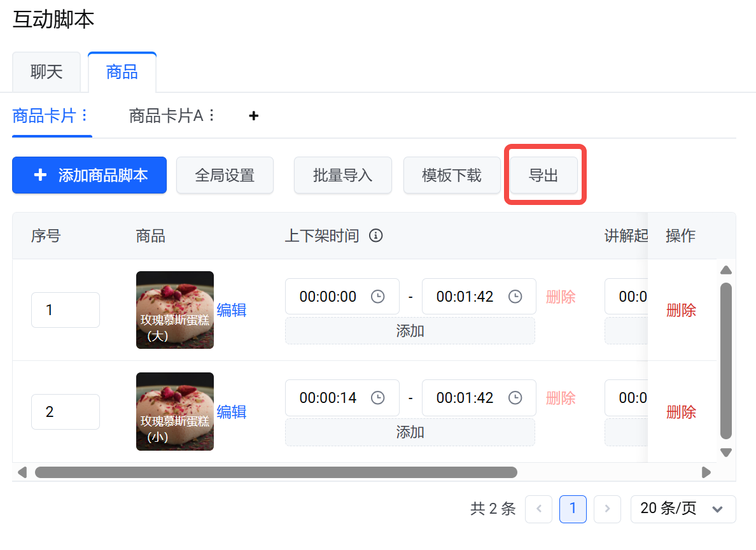Delete row 2 via the red 删除 in 操作 column
This screenshot has width=756, height=550.
point(682,412)
